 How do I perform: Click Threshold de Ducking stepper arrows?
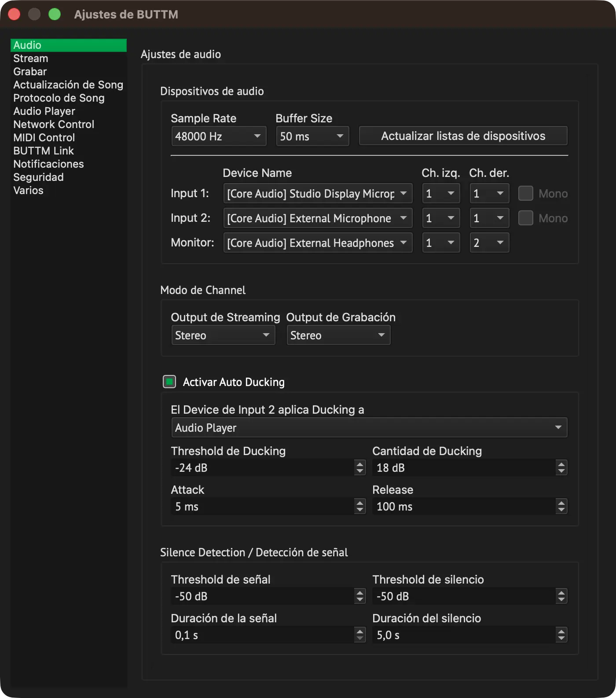coord(360,467)
